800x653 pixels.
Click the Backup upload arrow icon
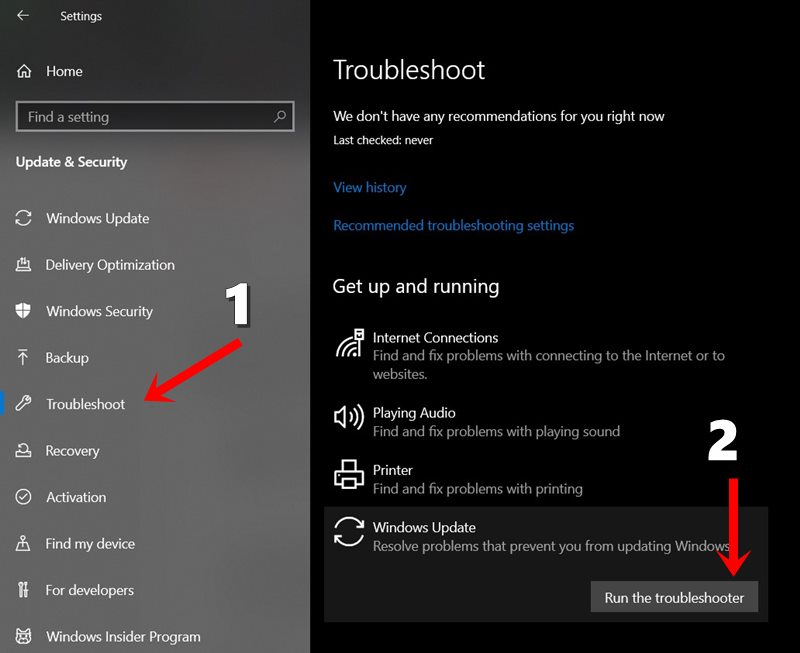(23, 358)
